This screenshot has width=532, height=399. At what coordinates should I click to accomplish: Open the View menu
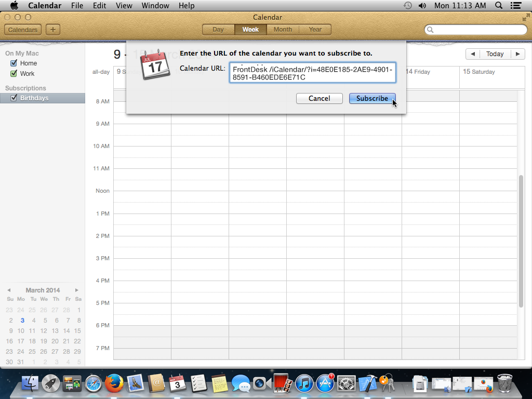(x=124, y=5)
